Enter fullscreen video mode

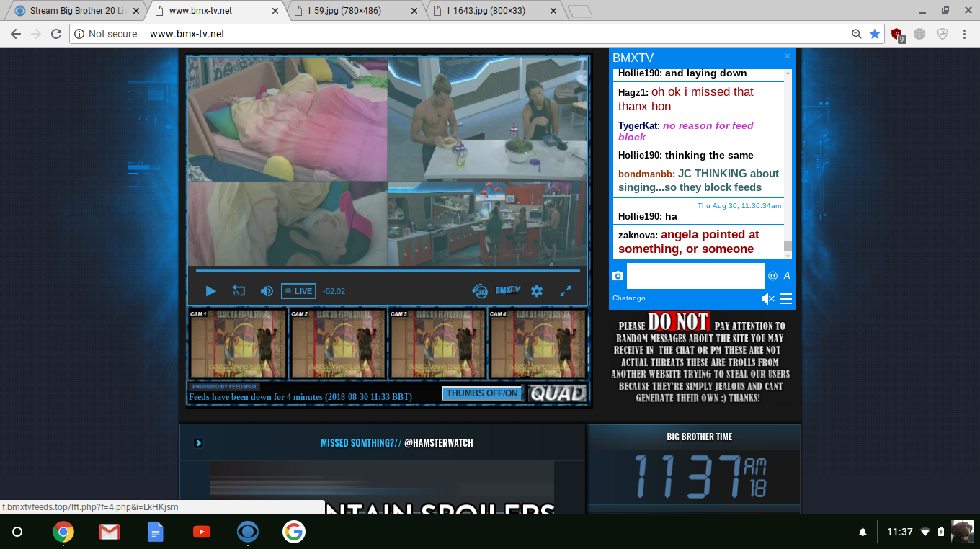coord(566,291)
